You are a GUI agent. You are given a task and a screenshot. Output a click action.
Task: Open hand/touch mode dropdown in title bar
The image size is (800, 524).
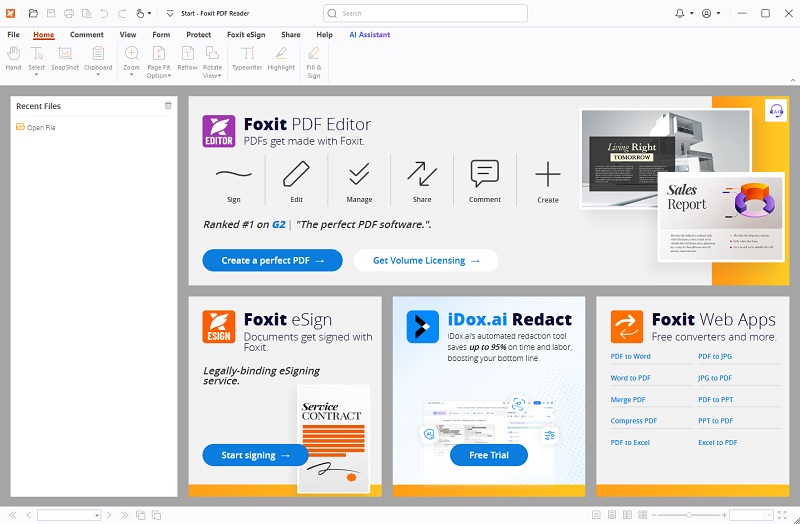click(149, 13)
